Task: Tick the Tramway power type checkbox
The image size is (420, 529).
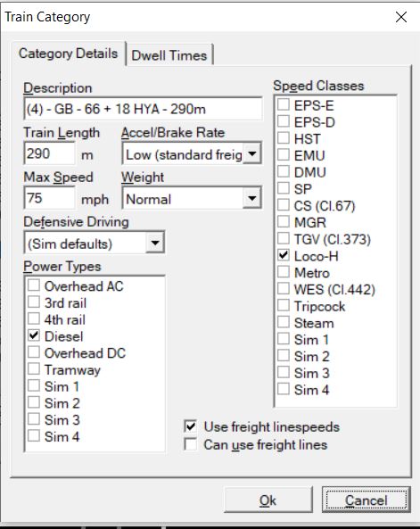Action: pyautogui.click(x=34, y=368)
